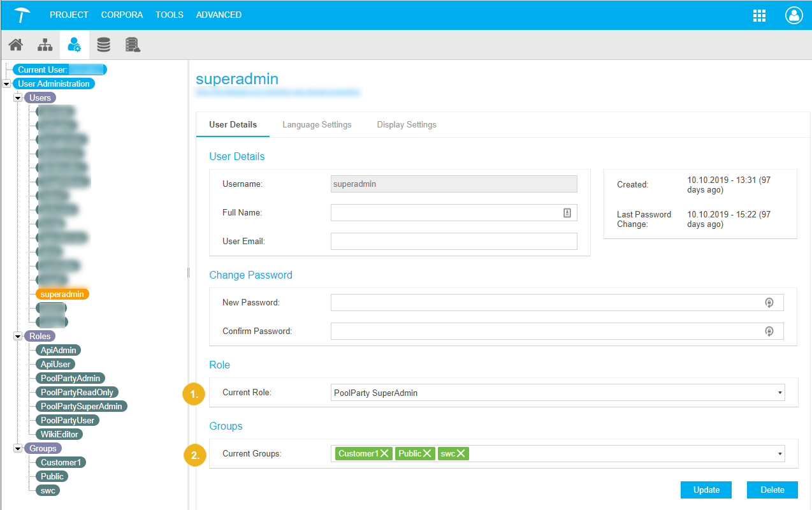Click the contact card icon in Full Name field
The image size is (812, 510).
(567, 213)
